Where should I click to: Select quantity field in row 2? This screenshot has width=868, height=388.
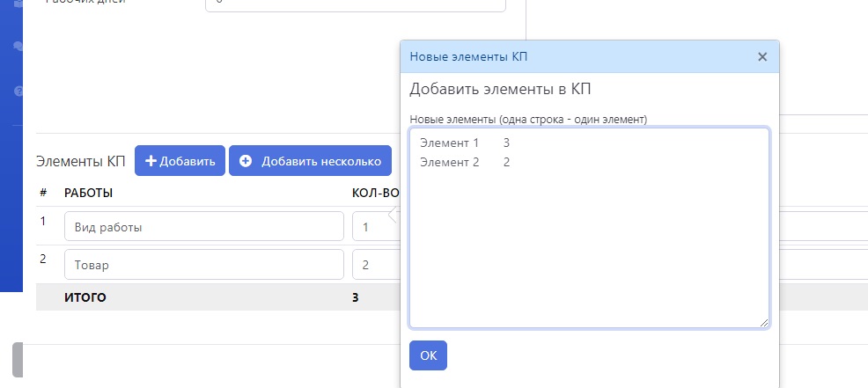(x=375, y=264)
